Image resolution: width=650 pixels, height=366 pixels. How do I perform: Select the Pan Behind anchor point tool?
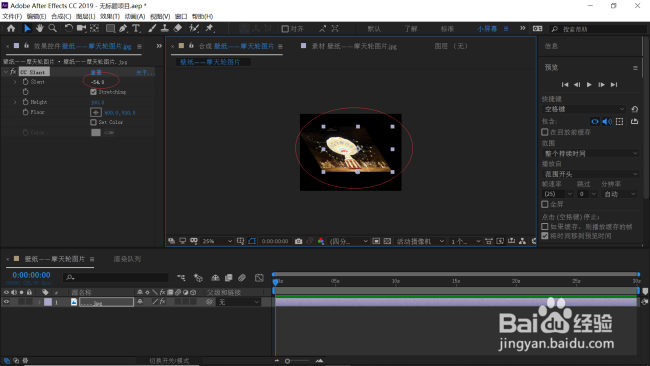pos(95,28)
